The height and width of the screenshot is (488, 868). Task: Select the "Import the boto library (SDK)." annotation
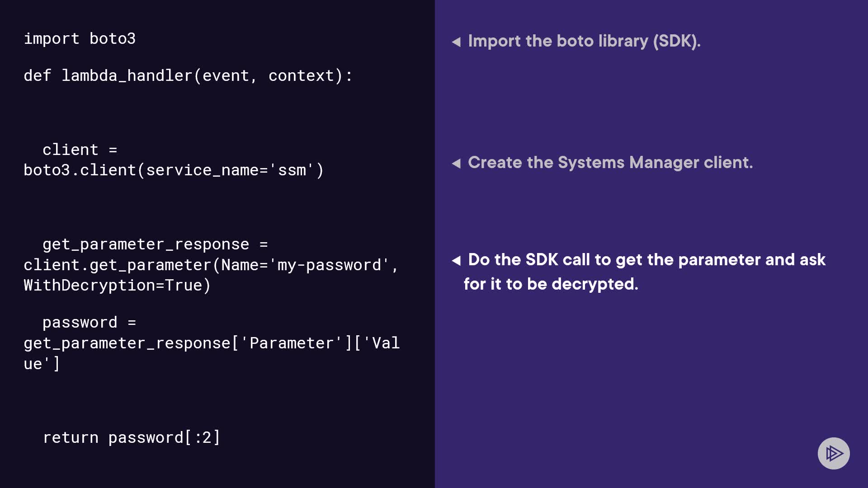584,41
